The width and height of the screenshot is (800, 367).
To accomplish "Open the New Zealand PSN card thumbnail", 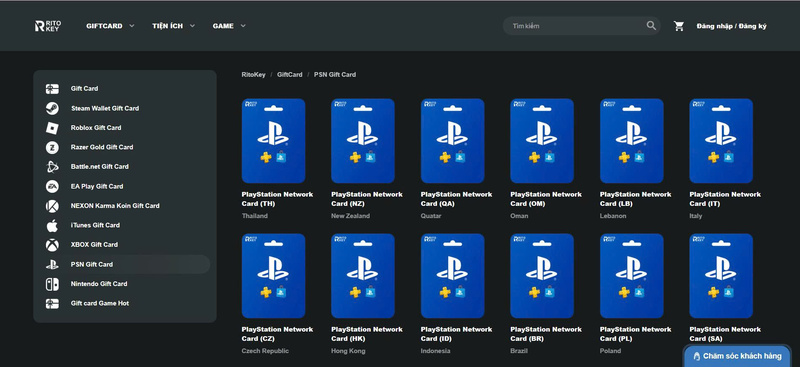I will point(363,141).
